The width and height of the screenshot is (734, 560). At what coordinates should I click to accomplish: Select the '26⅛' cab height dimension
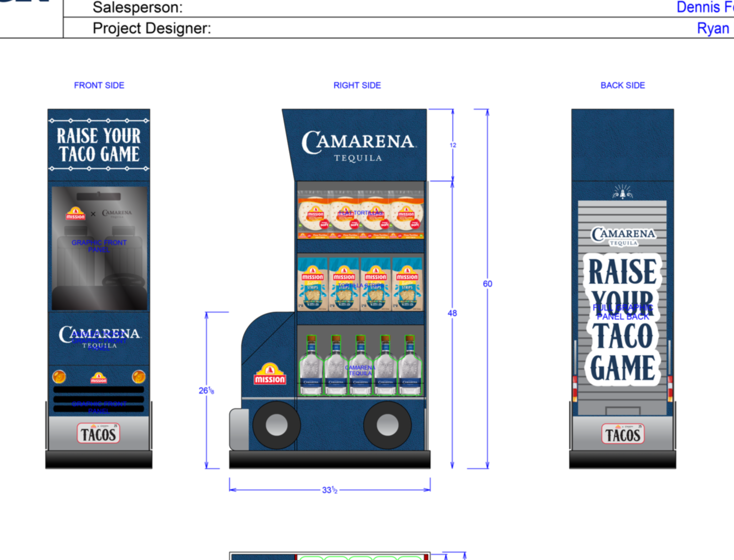(206, 390)
